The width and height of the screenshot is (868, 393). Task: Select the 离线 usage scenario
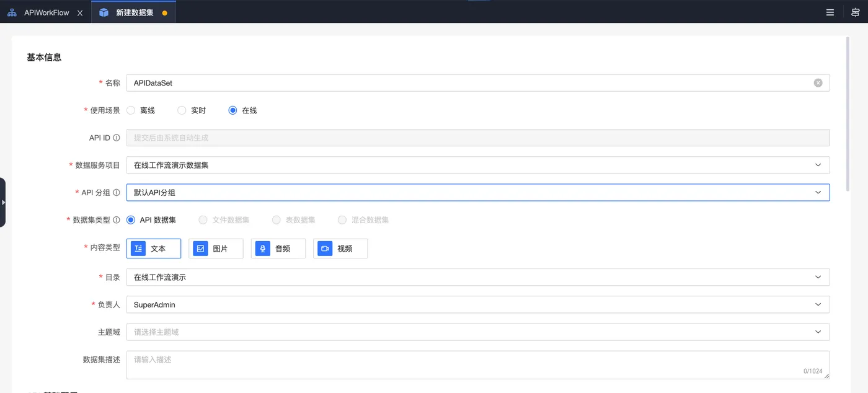(x=141, y=110)
